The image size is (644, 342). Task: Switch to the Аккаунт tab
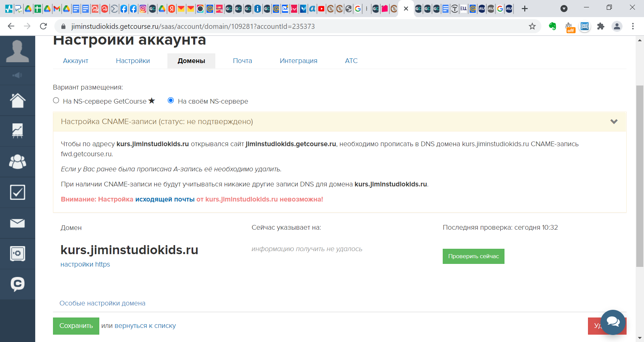(x=75, y=61)
